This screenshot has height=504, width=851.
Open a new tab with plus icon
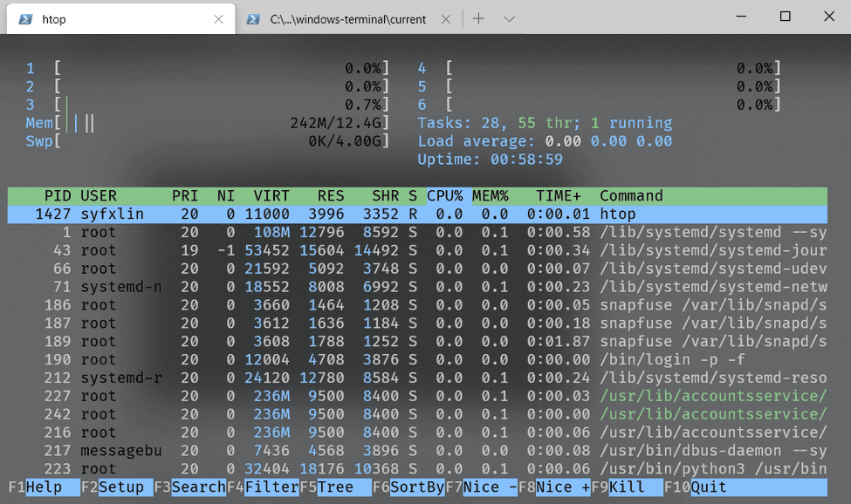(x=478, y=18)
